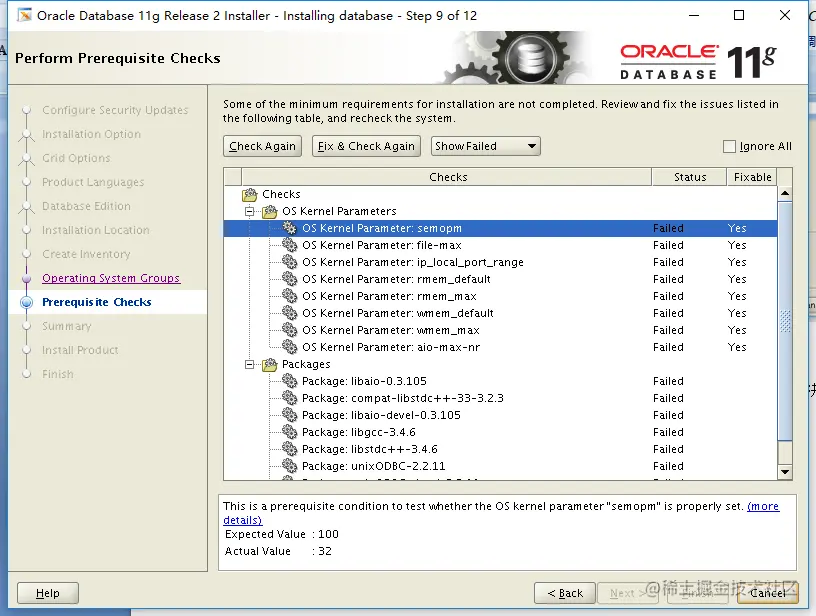Image resolution: width=816 pixels, height=616 pixels.
Task: Select 'Package: unixODBC-2.2.11' row
Action: [500, 466]
